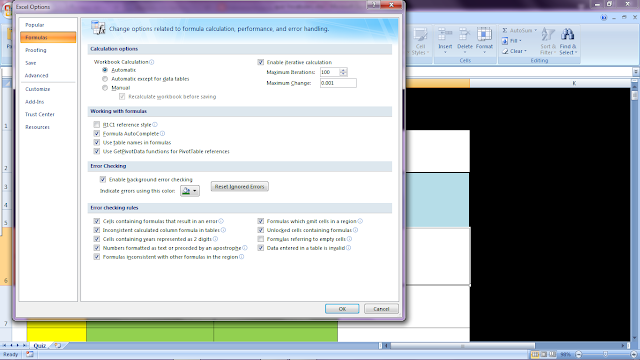Screen dimensions: 640x360
Task: Click info icon beside Data entered in a table
Action: coord(349,248)
